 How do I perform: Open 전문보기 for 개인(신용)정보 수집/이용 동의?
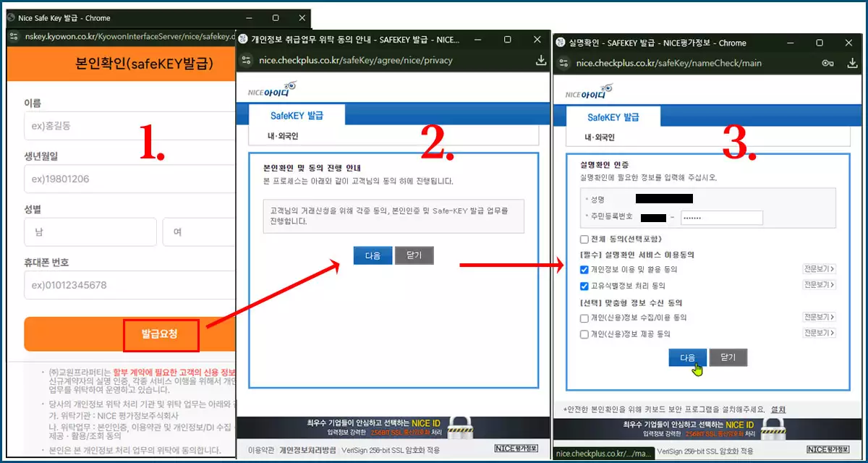pos(818,317)
